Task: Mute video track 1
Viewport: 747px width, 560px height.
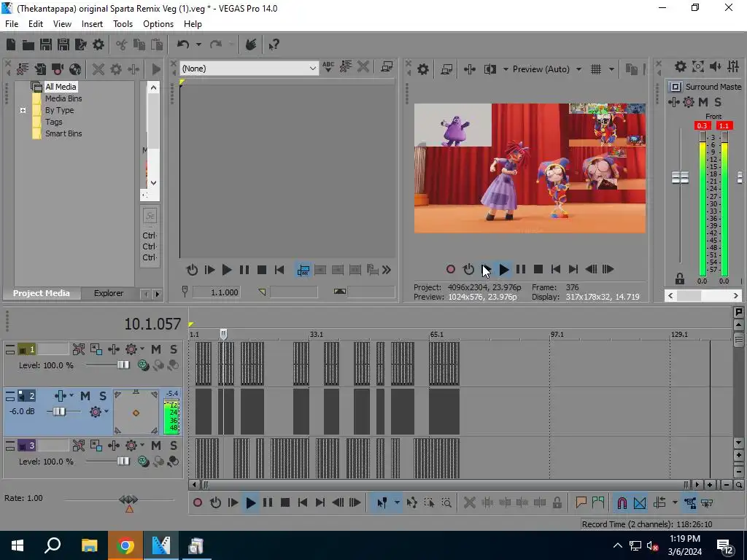Action: coord(156,349)
